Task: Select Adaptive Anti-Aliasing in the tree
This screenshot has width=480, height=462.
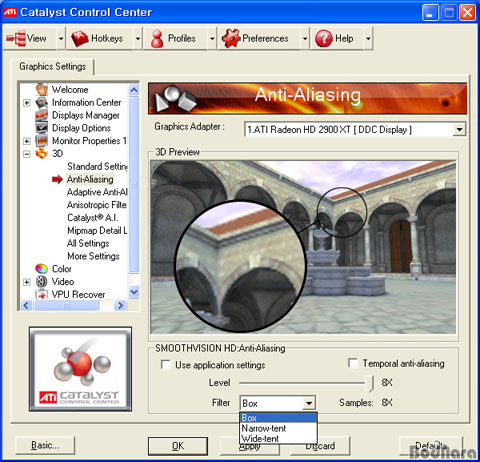Action: click(x=97, y=192)
